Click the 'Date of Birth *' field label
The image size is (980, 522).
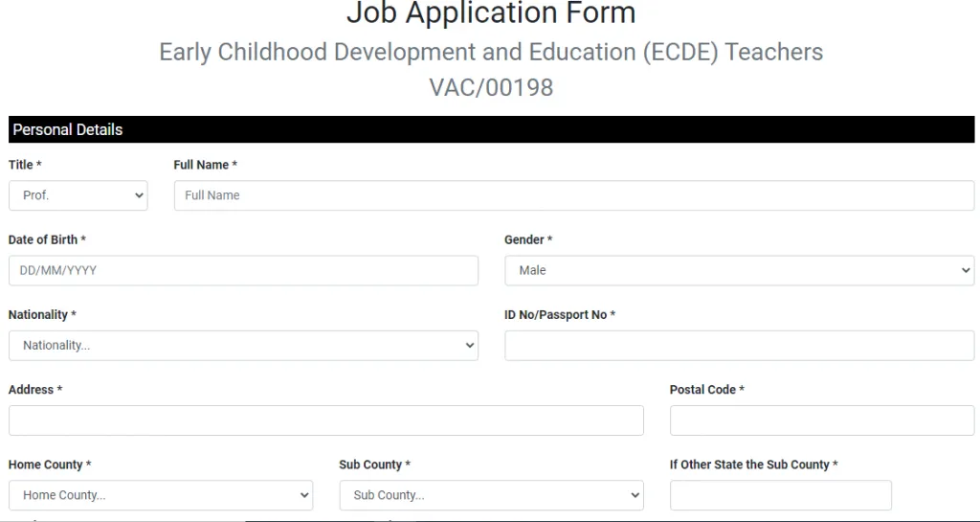[x=47, y=239]
